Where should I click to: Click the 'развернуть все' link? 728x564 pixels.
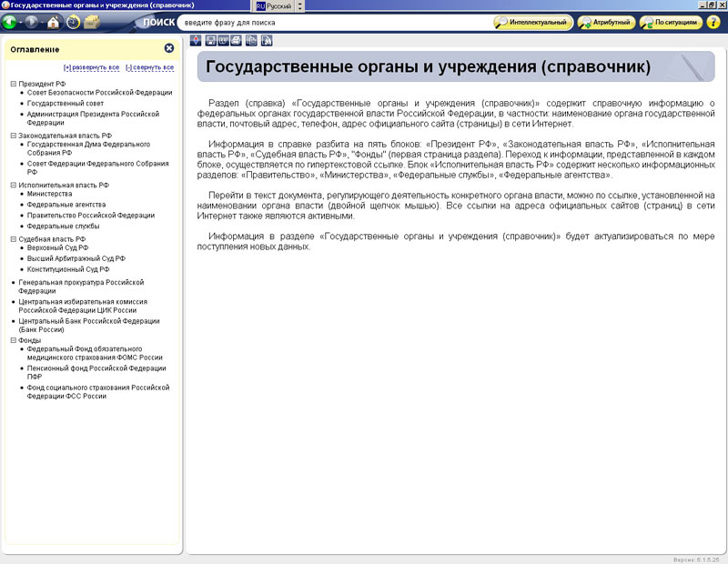pyautogui.click(x=91, y=67)
